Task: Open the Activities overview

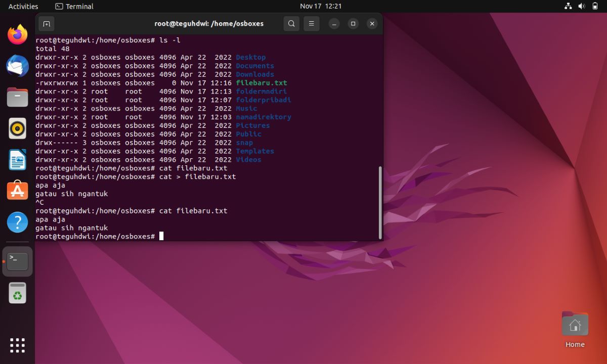Action: 23,6
